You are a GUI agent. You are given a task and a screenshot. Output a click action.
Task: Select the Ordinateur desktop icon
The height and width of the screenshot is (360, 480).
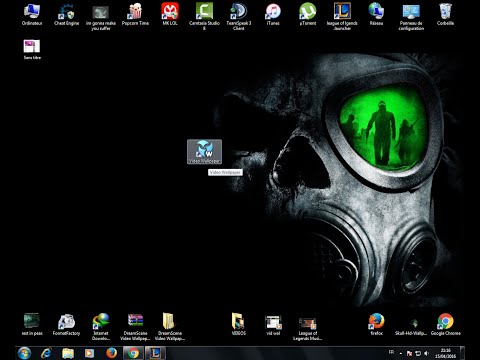32,15
